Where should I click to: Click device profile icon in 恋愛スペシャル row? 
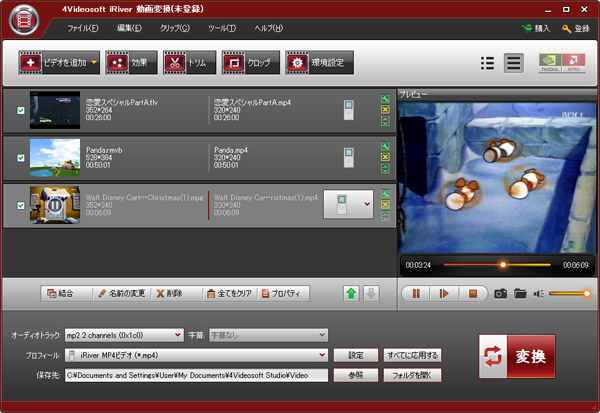coord(349,110)
